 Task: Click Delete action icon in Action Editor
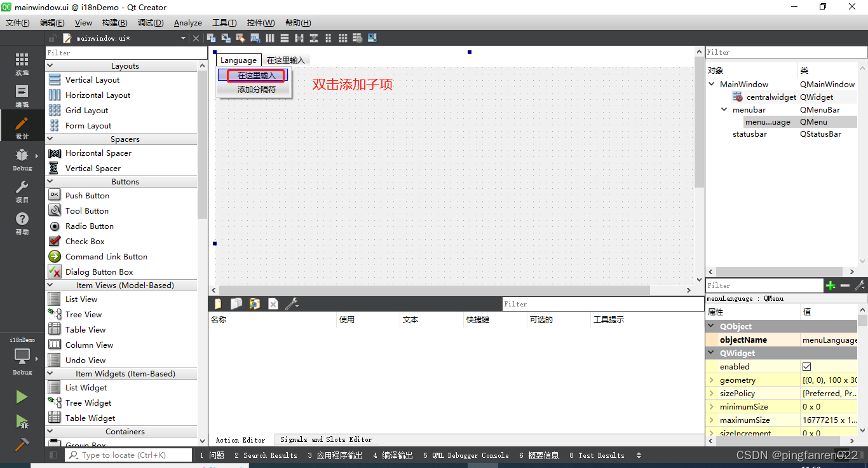point(273,304)
